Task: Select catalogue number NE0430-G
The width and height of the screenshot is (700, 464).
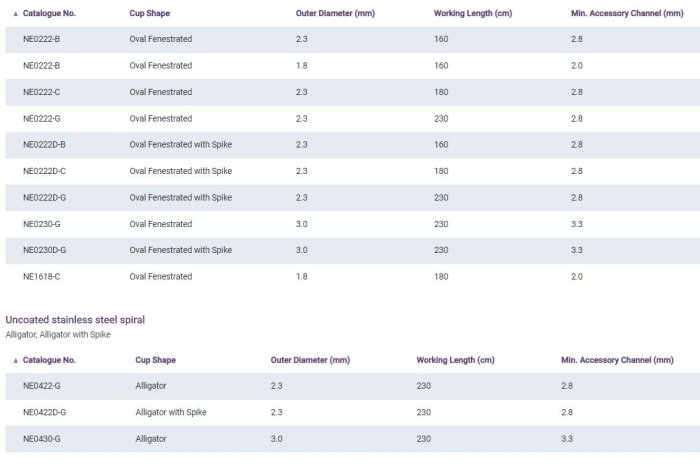Action: tap(41, 438)
